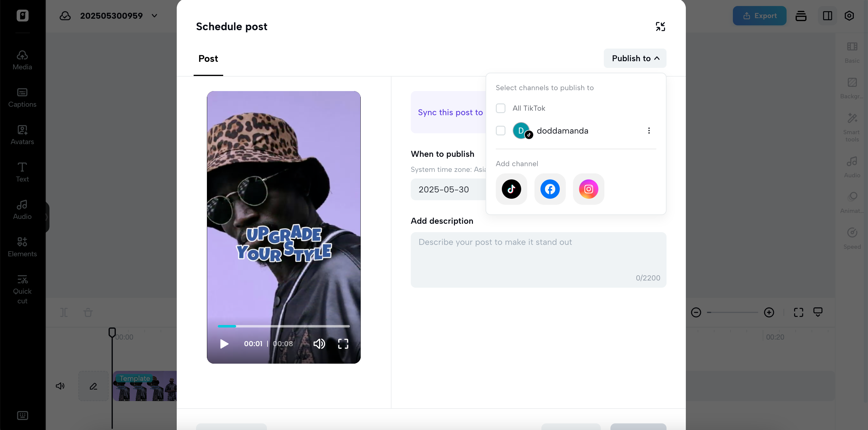Play the video preview
This screenshot has height=430, width=868.
(x=224, y=344)
